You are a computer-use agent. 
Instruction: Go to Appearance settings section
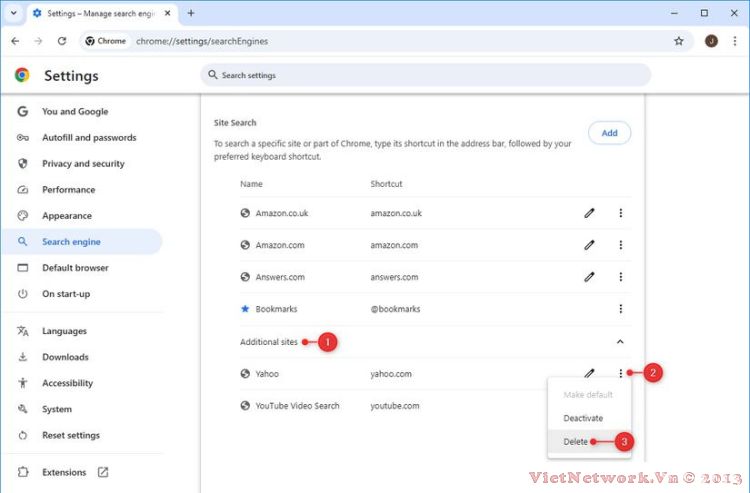pos(66,216)
